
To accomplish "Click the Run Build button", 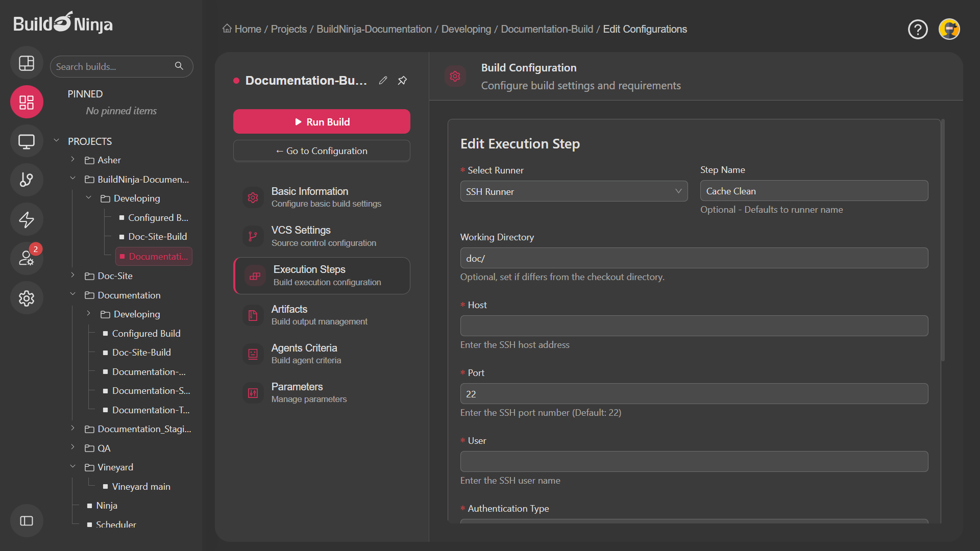I will coord(322,121).
